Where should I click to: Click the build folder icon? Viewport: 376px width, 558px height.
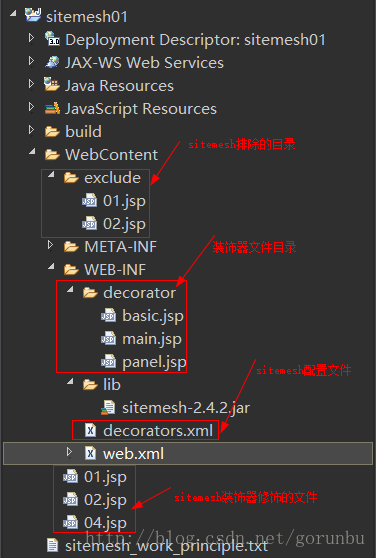(x=52, y=132)
